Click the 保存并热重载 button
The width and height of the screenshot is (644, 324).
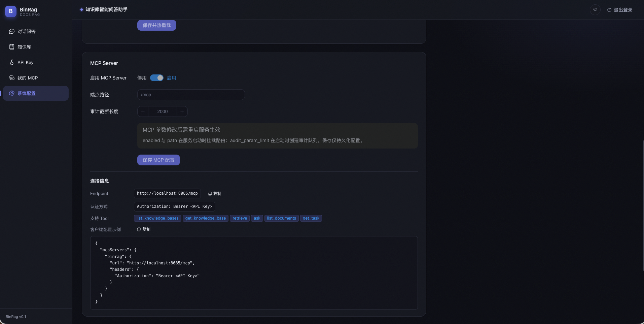[x=157, y=25]
